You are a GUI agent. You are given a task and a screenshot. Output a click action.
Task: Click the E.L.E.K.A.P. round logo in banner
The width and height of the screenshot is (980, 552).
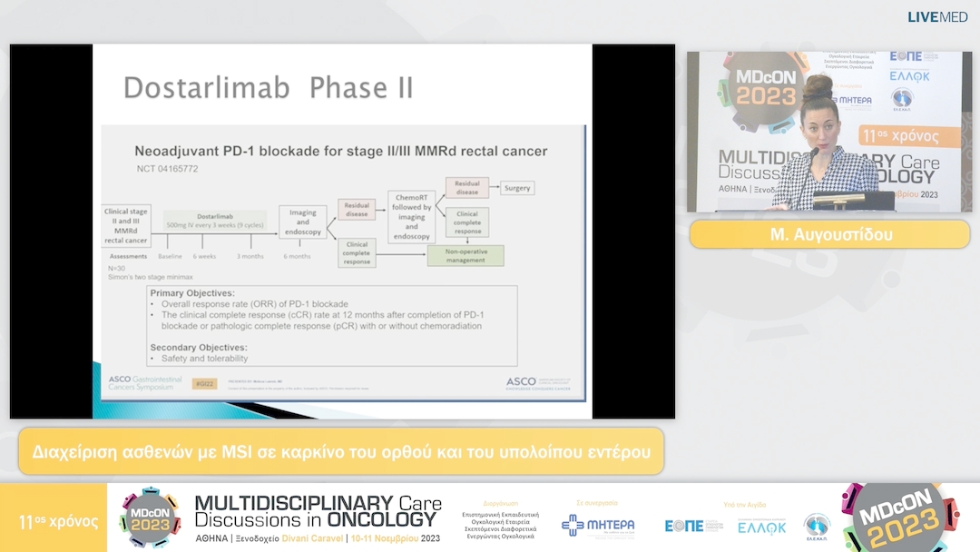(817, 525)
